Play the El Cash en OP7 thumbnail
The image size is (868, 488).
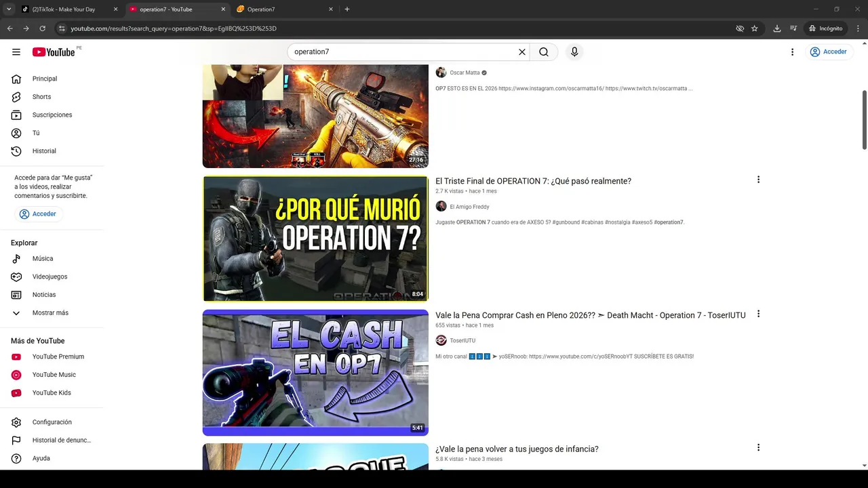click(315, 373)
